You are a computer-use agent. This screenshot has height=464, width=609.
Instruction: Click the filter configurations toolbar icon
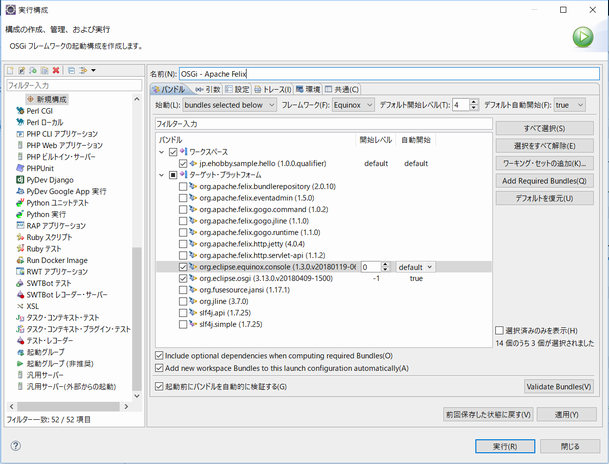click(x=84, y=71)
